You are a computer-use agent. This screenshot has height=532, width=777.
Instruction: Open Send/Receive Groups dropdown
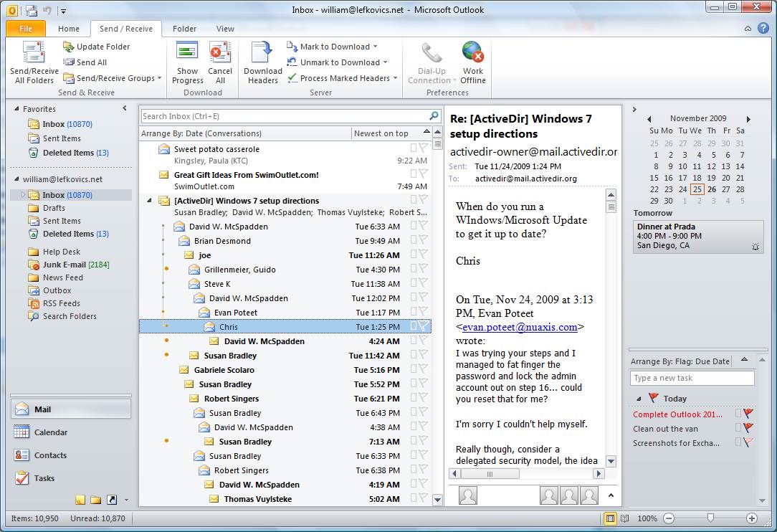113,78
